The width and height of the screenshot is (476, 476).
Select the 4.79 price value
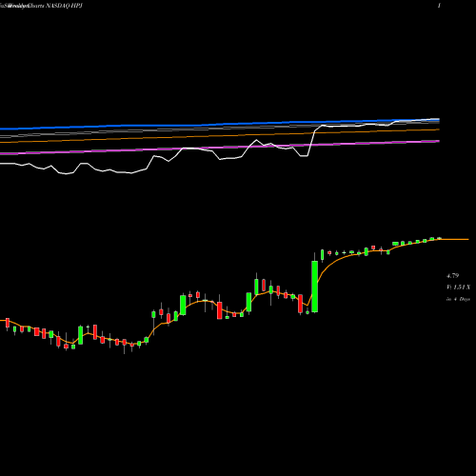452,275
